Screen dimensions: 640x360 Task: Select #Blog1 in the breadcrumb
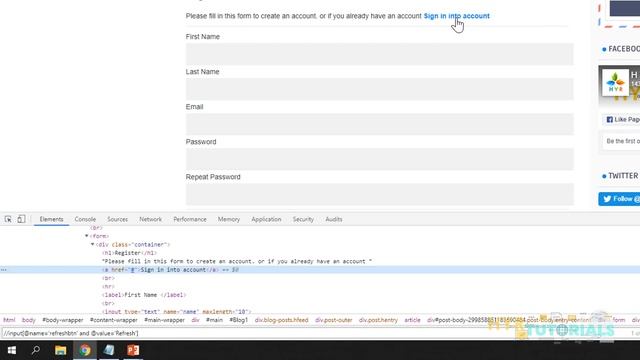(x=238, y=320)
